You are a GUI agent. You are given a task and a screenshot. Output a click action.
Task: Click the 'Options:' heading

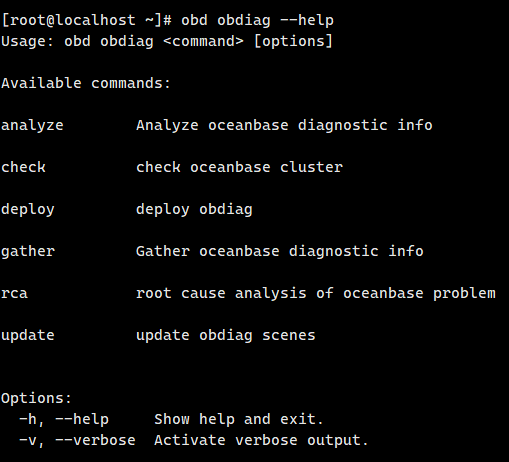(x=37, y=398)
